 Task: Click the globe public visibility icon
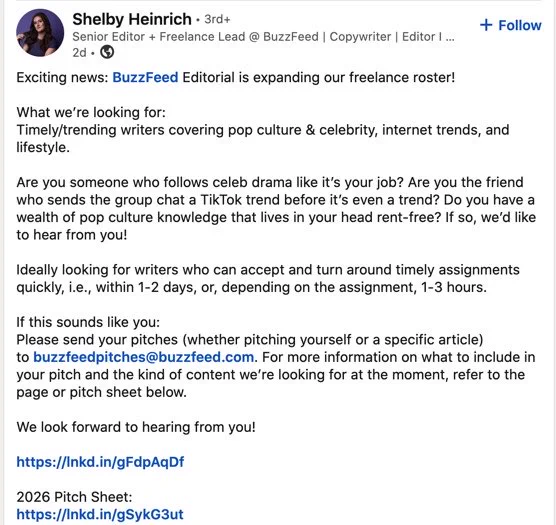pos(107,52)
